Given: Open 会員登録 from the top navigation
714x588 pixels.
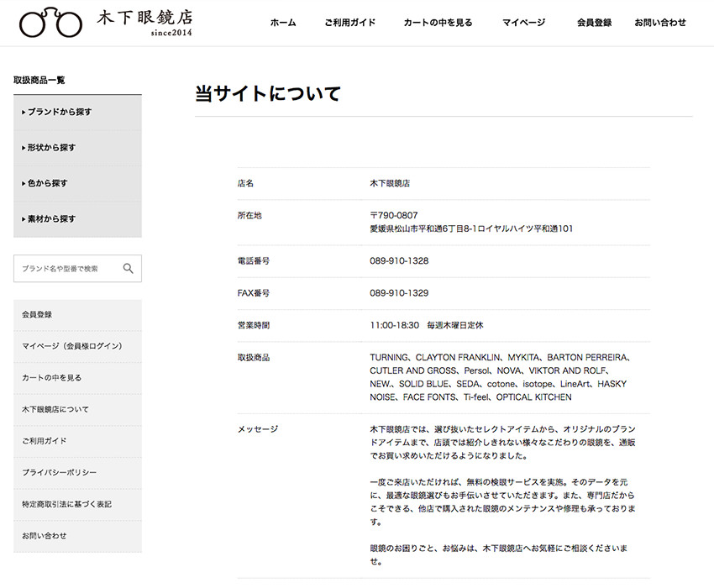Looking at the screenshot, I should (x=593, y=23).
